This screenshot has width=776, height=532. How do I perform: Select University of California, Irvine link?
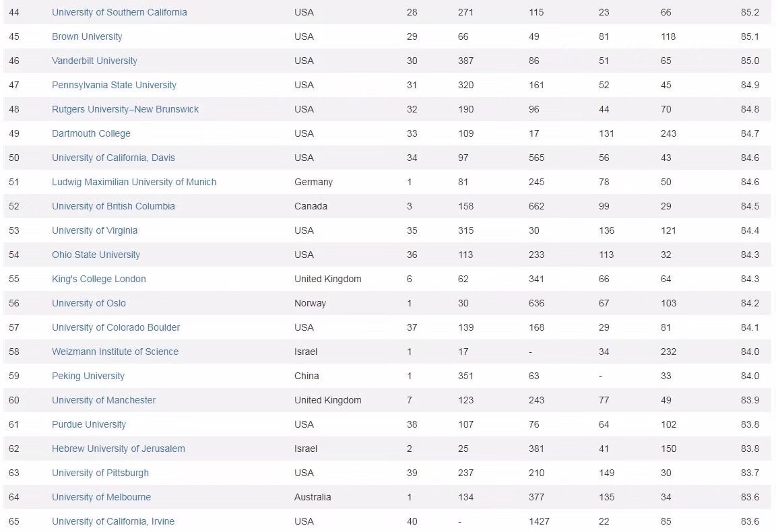(113, 521)
